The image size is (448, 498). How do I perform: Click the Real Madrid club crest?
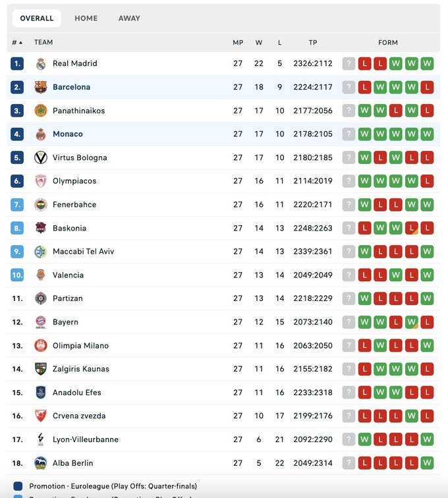(x=41, y=64)
